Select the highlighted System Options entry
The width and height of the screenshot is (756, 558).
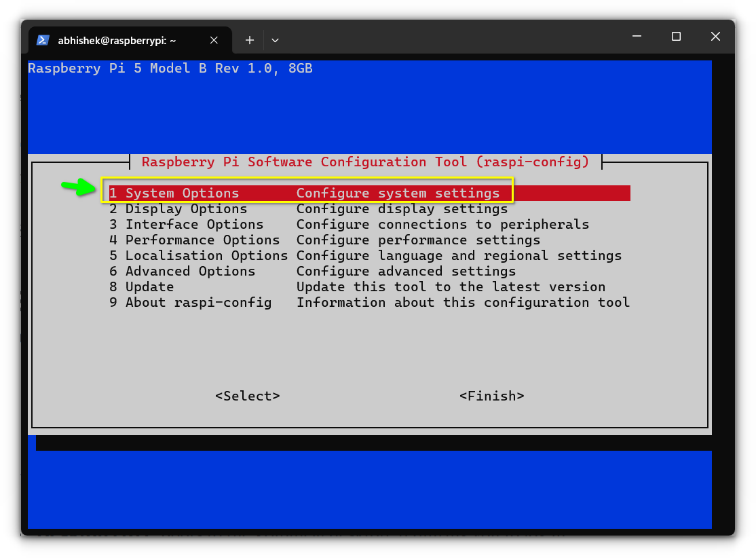point(182,193)
